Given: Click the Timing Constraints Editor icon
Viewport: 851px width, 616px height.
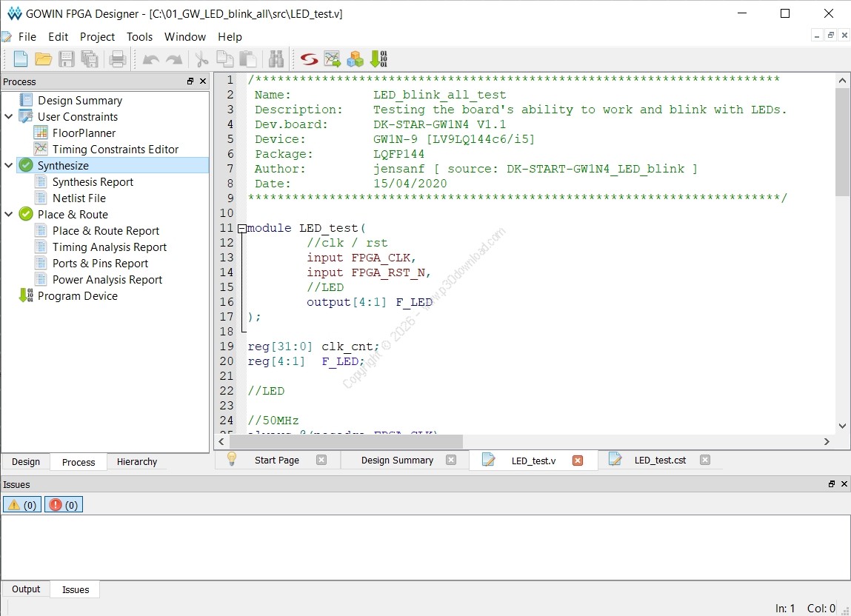Looking at the screenshot, I should point(41,149).
